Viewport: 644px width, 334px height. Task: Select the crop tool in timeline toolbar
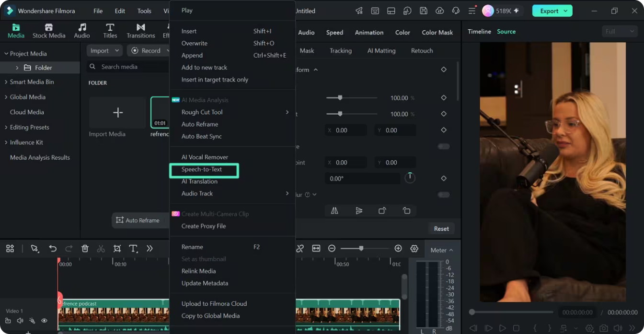point(117,249)
